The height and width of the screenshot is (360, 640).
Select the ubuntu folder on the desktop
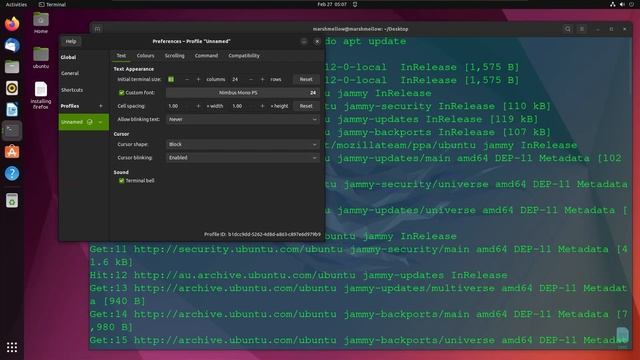tap(41, 58)
